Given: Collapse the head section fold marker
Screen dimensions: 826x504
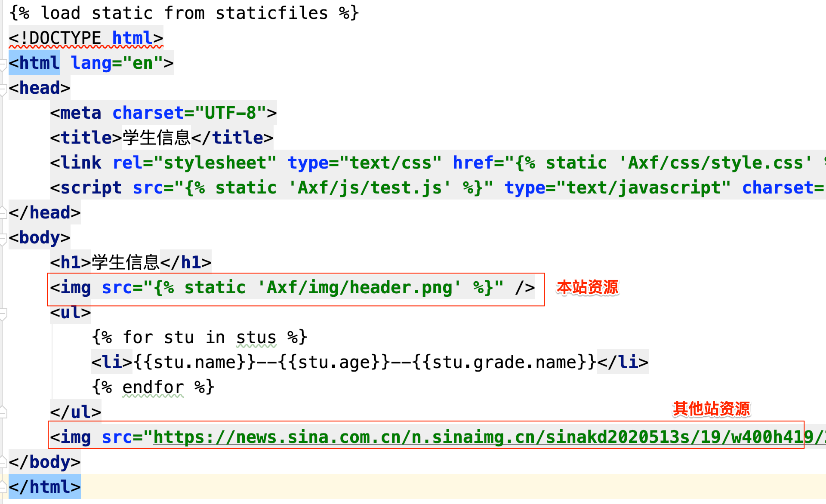Looking at the screenshot, I should 3,89.
